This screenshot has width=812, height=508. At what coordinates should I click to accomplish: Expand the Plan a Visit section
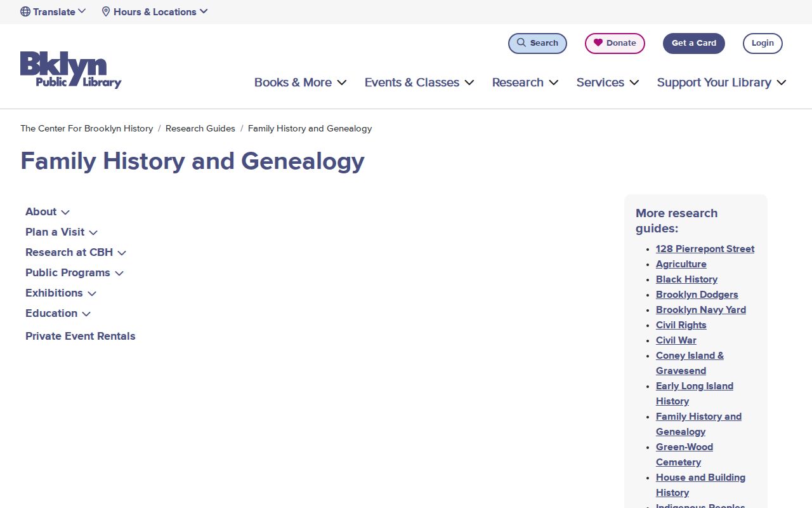tap(62, 232)
